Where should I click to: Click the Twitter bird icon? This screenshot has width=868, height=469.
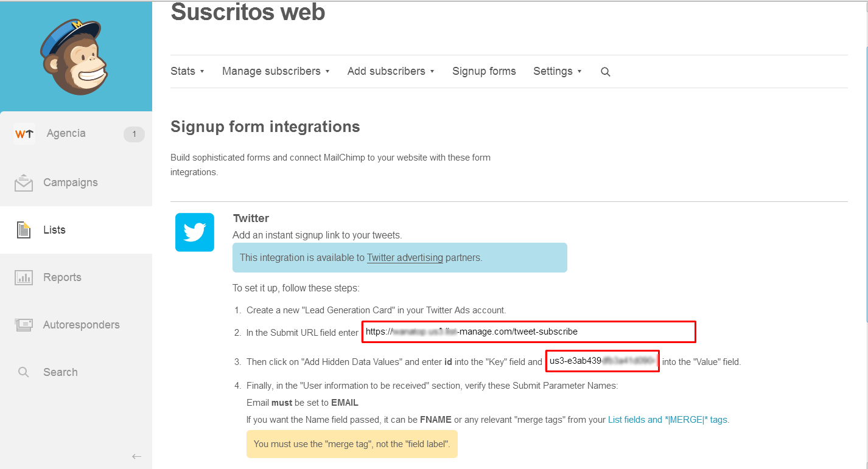(x=195, y=232)
